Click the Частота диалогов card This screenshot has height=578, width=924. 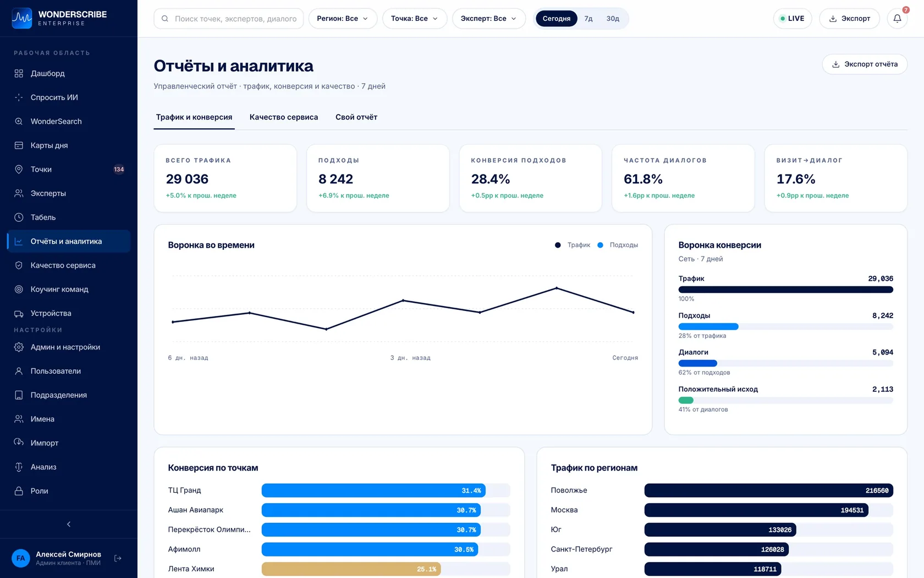[683, 178]
